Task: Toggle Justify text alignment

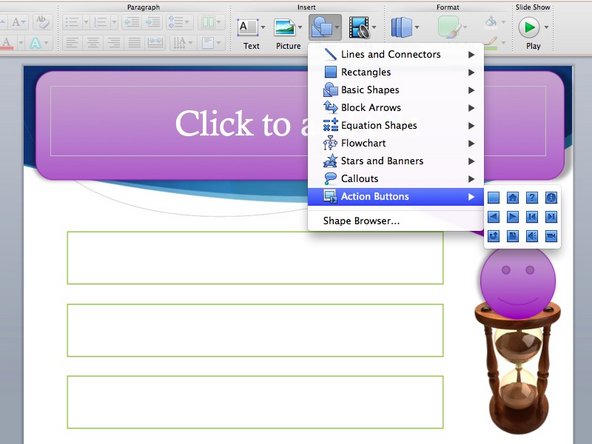Action: pos(134,43)
